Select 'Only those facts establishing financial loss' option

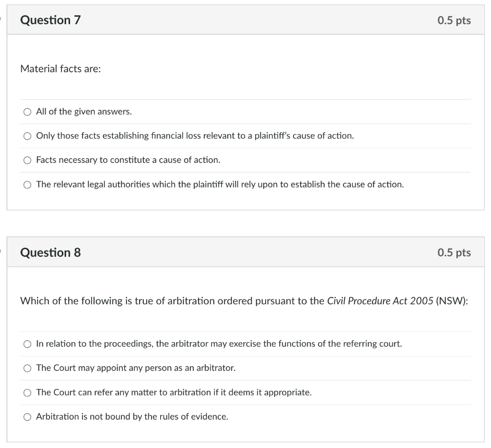click(x=27, y=136)
